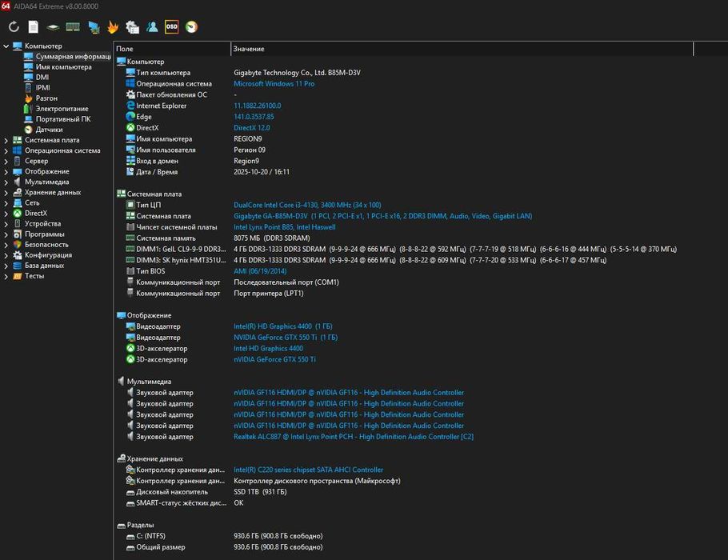Expand the Сеть tree node

(6, 203)
